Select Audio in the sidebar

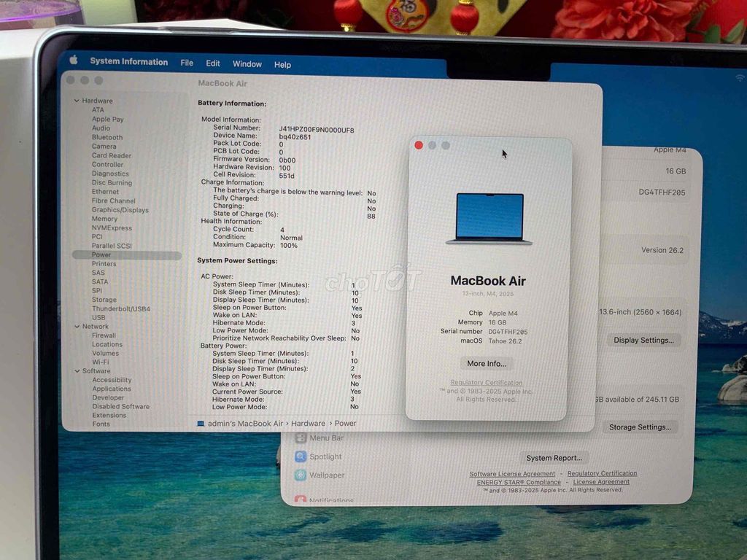pos(101,128)
